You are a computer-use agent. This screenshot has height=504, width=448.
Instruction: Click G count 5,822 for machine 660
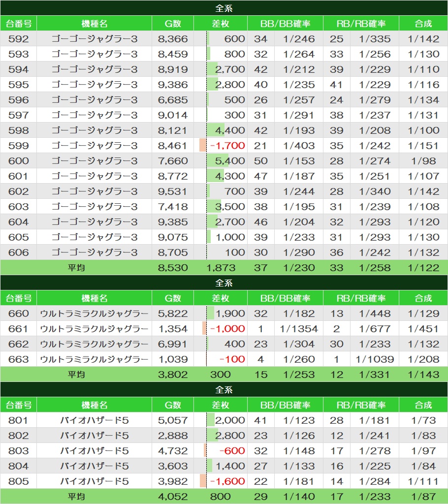click(x=173, y=314)
